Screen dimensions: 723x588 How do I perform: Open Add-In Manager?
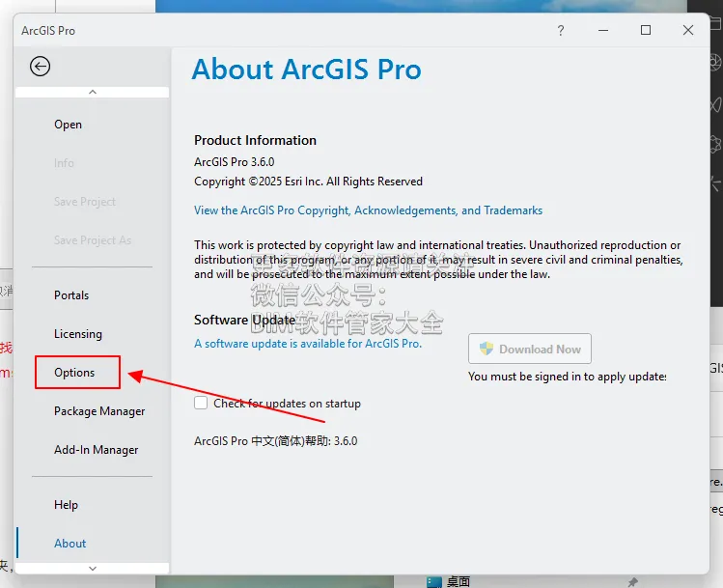pos(96,450)
